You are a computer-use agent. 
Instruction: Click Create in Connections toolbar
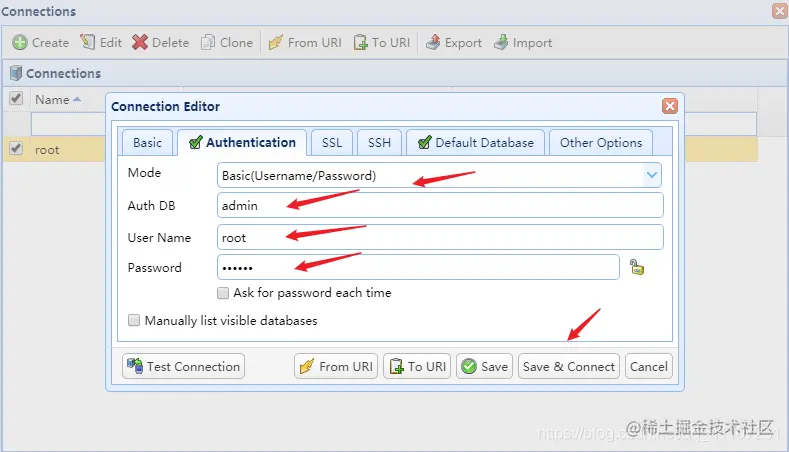tap(40, 43)
